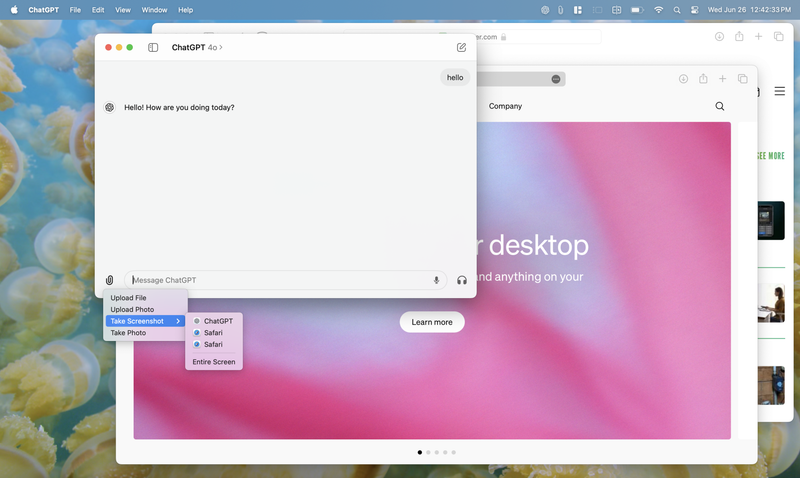Click the rear Safari window address bar

click(538, 37)
